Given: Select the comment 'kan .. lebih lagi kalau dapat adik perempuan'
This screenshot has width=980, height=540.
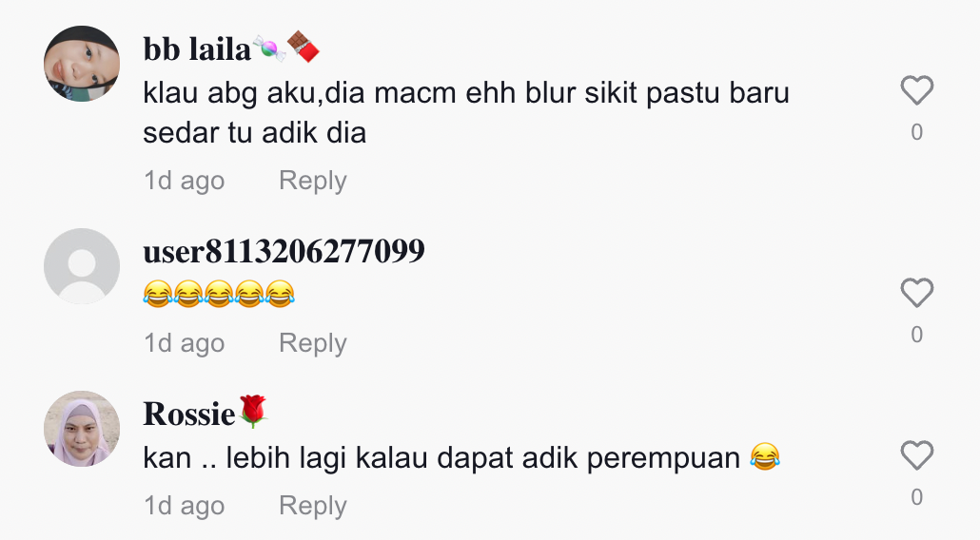Looking at the screenshot, I should point(441,458).
